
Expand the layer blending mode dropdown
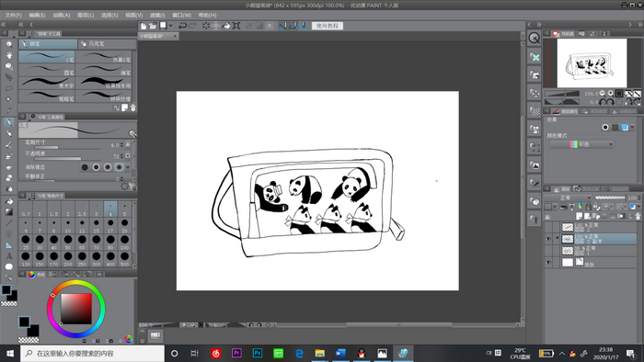click(x=568, y=198)
